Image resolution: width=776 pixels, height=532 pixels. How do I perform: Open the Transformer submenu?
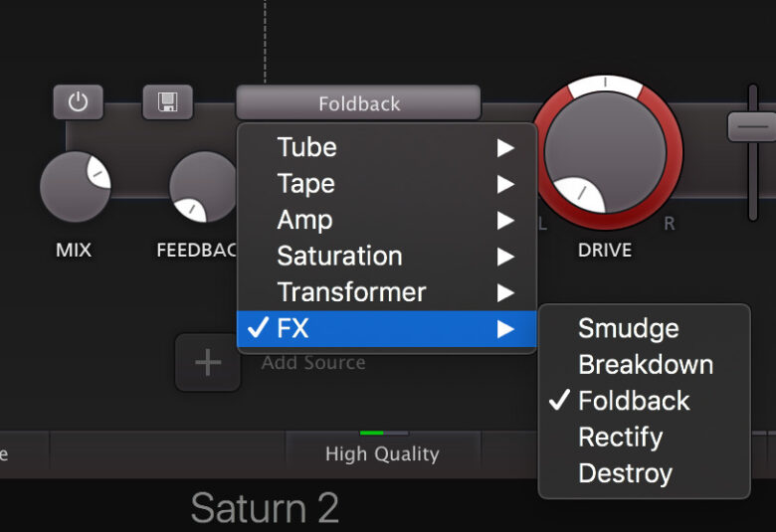coord(387,292)
